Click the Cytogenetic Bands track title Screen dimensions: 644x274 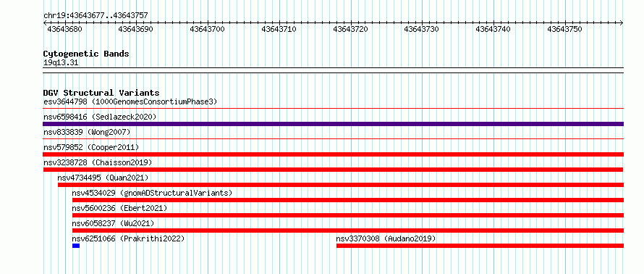coord(86,54)
